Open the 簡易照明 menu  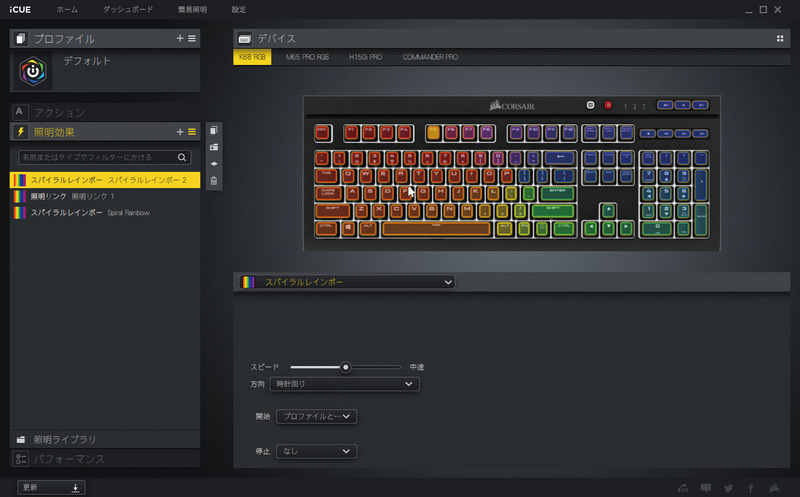click(x=192, y=10)
